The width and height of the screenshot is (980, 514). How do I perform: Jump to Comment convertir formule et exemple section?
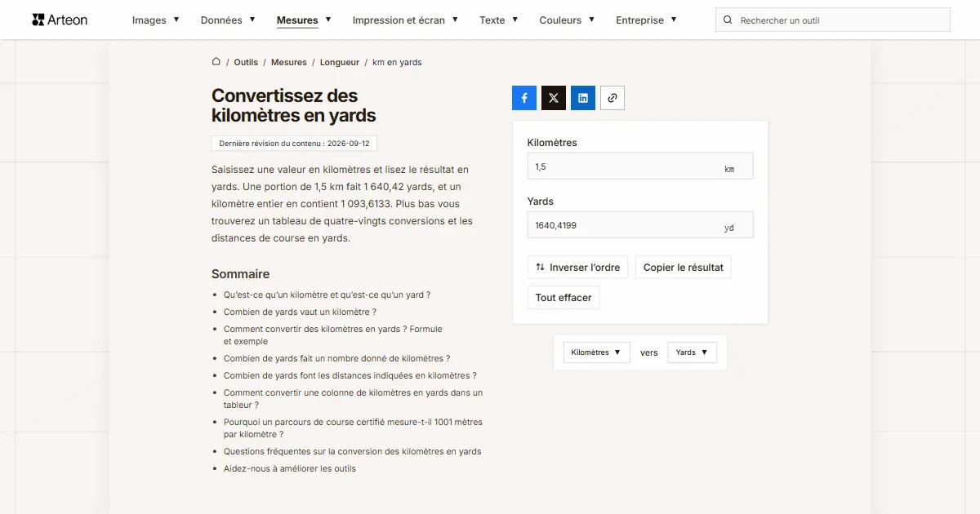[x=333, y=335]
